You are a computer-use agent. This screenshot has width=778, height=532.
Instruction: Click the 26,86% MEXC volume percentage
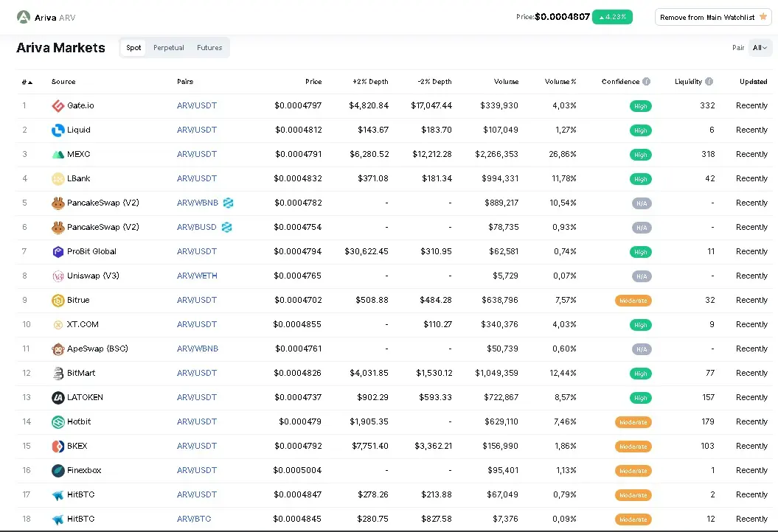coord(563,154)
